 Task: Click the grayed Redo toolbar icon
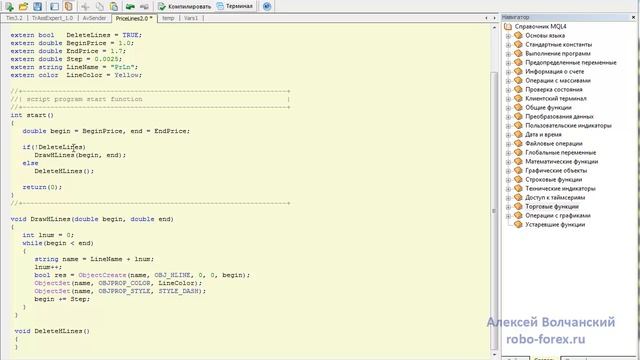144,6
